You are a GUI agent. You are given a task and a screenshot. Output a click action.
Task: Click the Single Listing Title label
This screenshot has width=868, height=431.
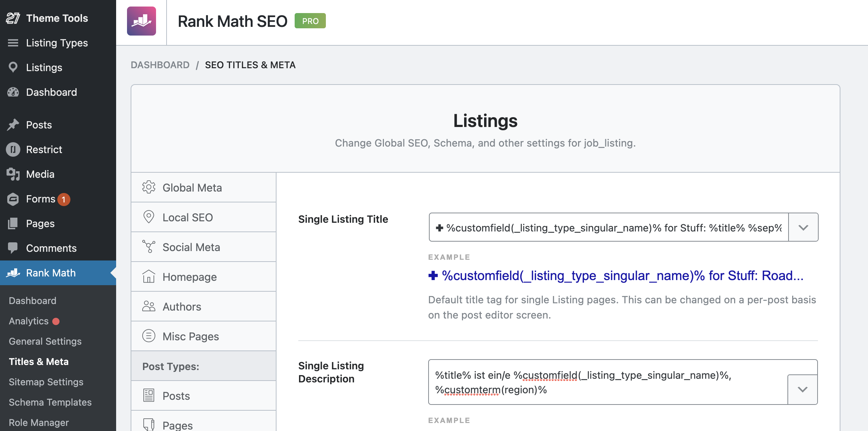click(343, 219)
